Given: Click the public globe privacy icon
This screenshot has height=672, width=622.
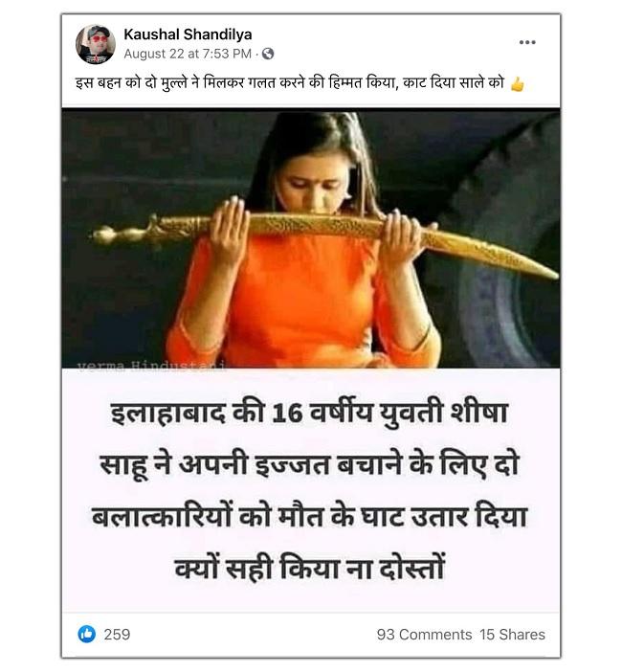Looking at the screenshot, I should coord(268,54).
